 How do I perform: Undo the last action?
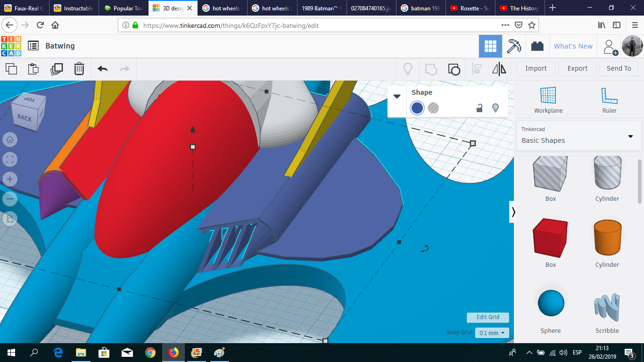click(102, 69)
